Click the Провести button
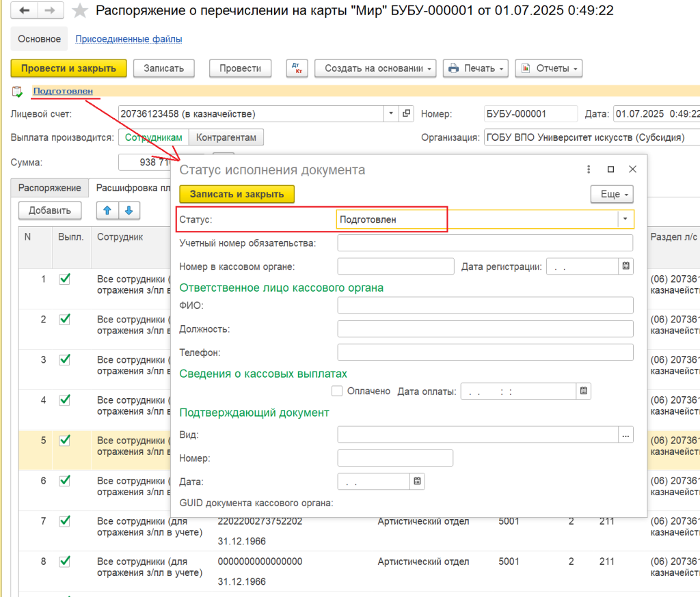The image size is (700, 597). click(x=240, y=68)
